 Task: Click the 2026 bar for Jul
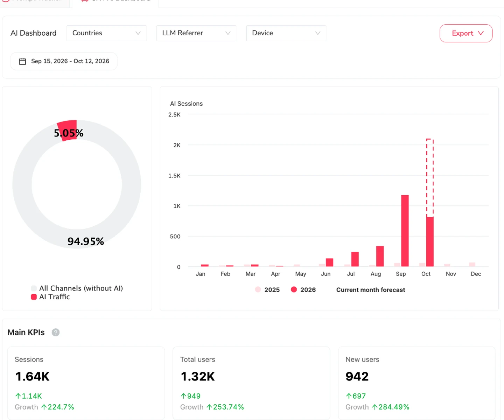(x=355, y=259)
